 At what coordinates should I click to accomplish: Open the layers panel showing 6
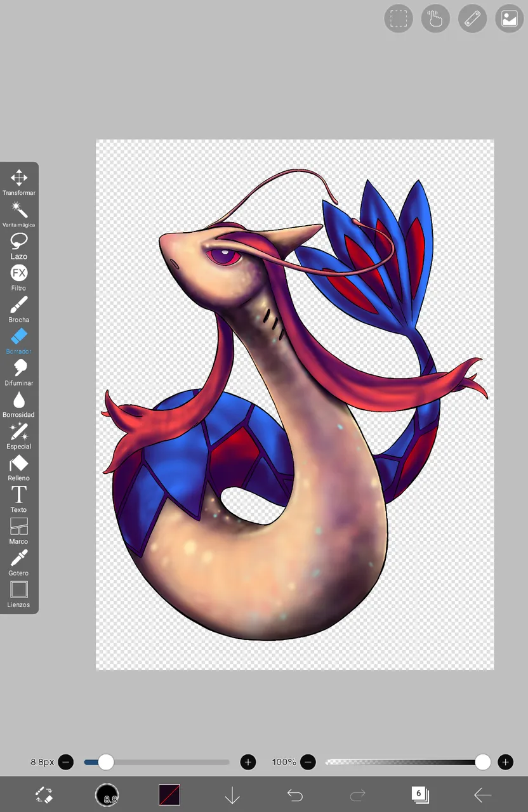click(x=419, y=794)
